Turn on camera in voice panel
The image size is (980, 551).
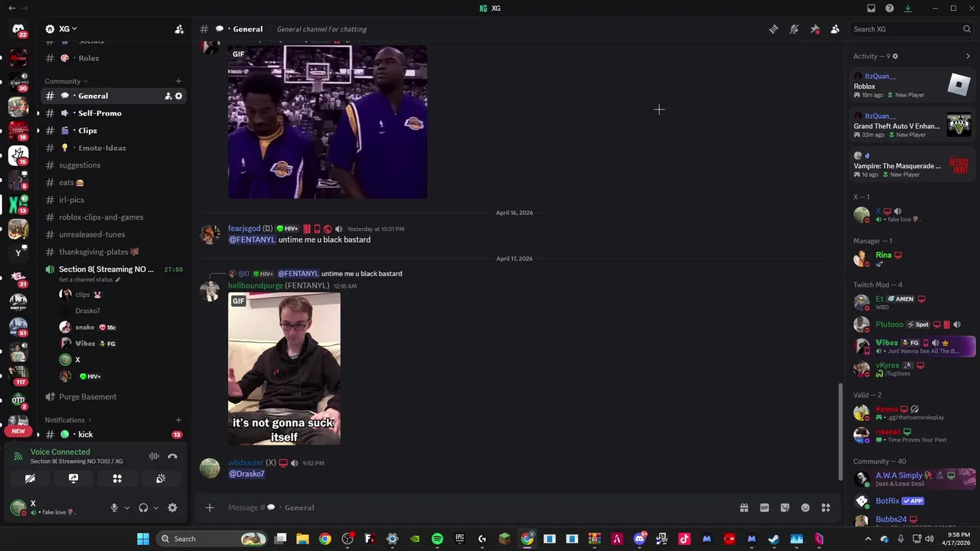click(x=30, y=478)
